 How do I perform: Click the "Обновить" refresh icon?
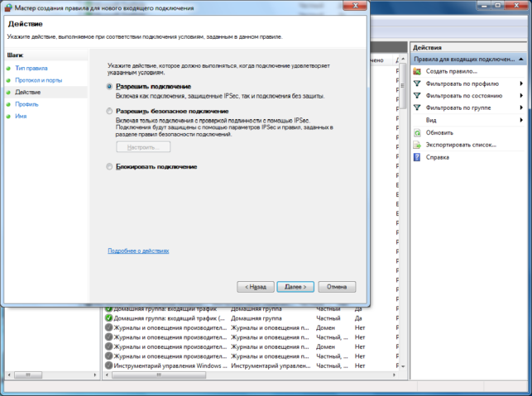417,132
